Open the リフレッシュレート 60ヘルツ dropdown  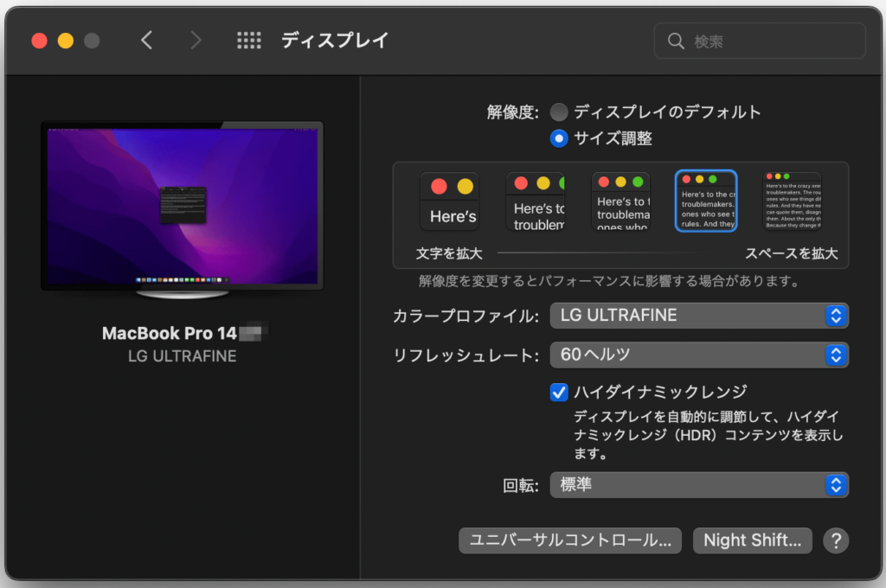(x=699, y=355)
